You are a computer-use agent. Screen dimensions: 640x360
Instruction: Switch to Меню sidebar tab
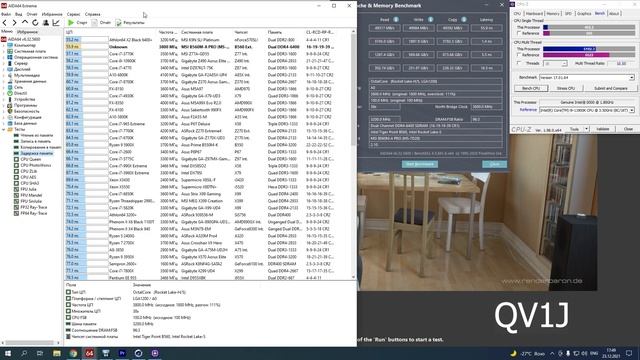(x=7, y=31)
